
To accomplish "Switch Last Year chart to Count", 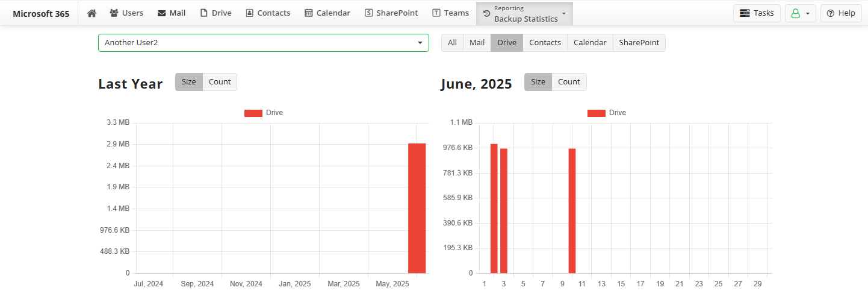I will point(220,82).
